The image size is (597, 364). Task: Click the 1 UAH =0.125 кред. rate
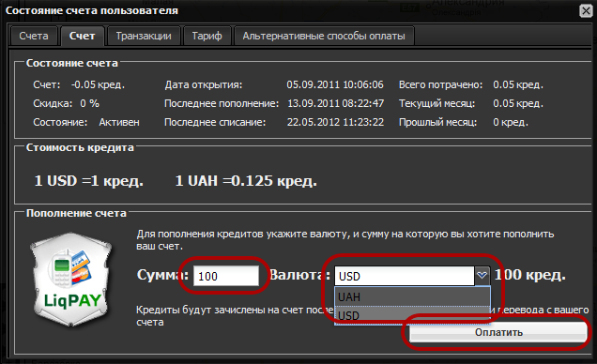pos(246,181)
